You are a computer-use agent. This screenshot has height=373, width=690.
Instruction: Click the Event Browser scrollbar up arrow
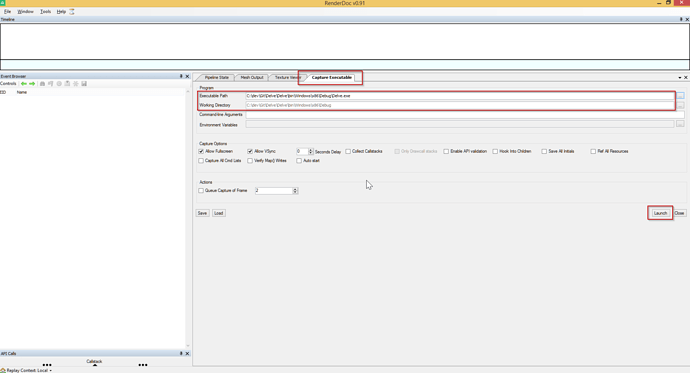(188, 91)
